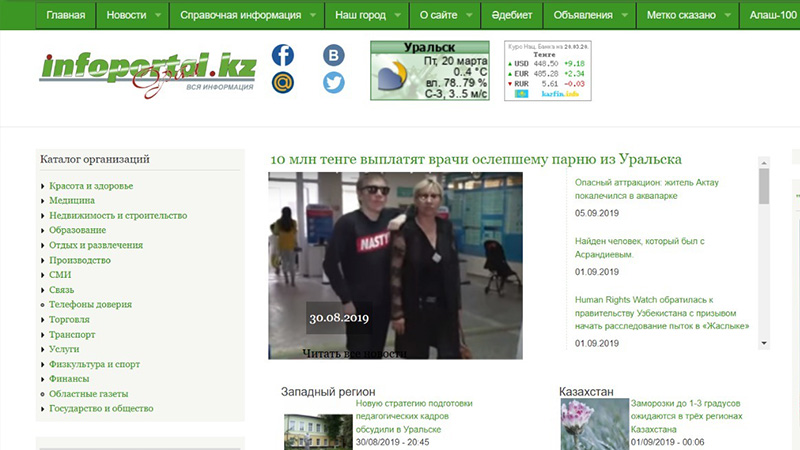Open the Торговля category
Viewport: 800px width, 450px height.
[x=69, y=320]
